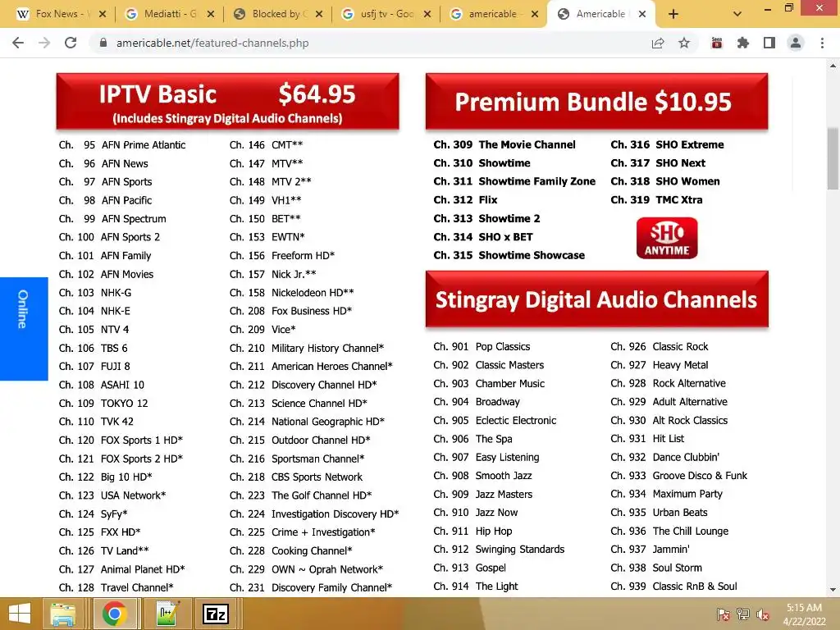Open the Windows Start button

(20, 614)
